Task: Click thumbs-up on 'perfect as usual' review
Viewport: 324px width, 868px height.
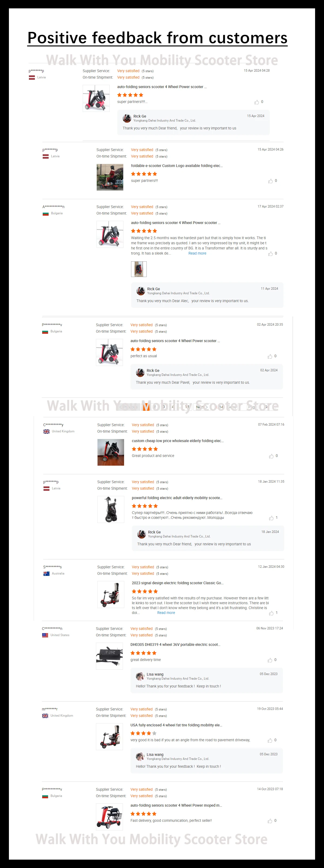Action: pos(270,356)
